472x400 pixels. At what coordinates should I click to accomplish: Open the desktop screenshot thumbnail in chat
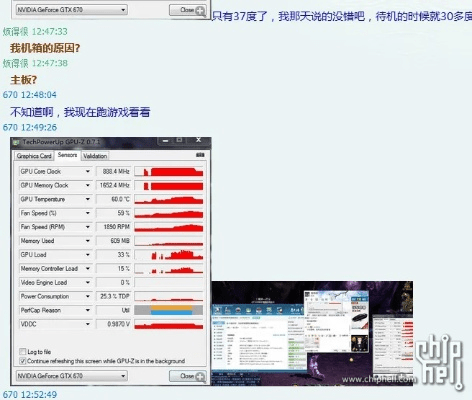coord(312,333)
